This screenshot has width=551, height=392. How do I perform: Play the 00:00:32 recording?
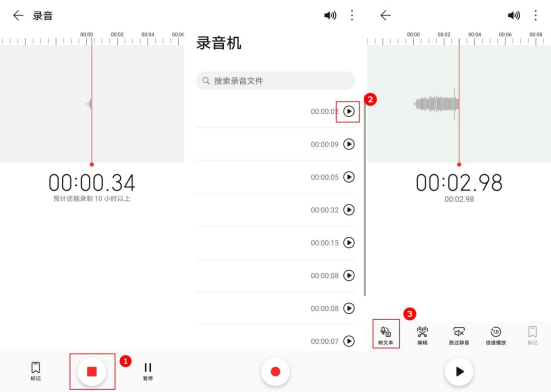(x=349, y=210)
